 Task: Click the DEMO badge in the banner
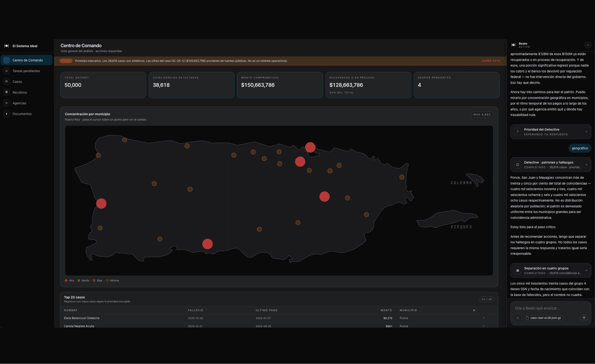(x=66, y=61)
